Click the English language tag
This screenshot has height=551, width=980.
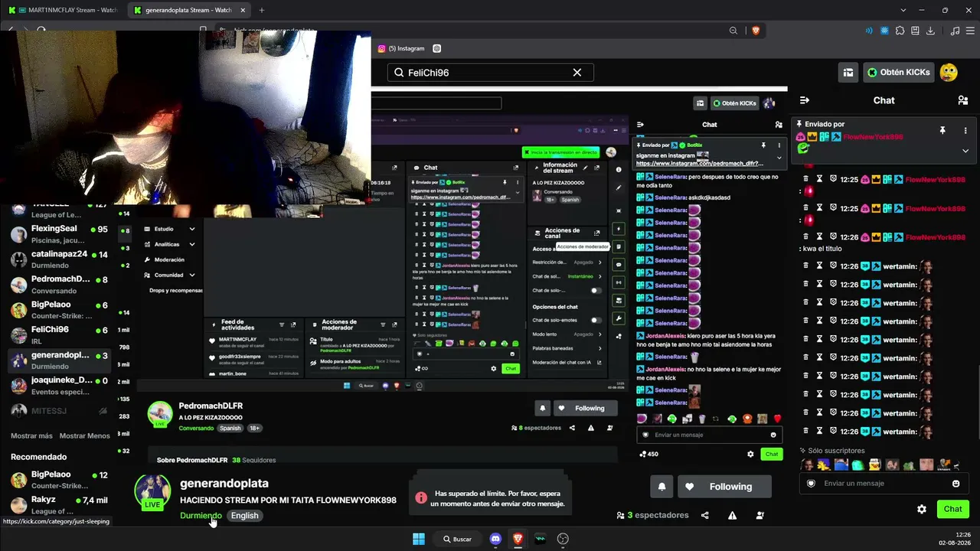[245, 516]
